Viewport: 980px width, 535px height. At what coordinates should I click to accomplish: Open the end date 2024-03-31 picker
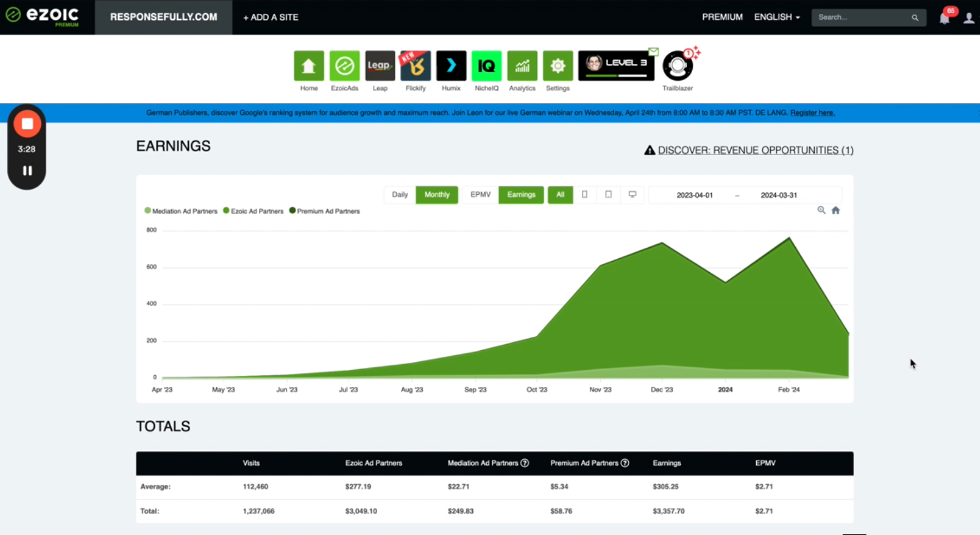(779, 195)
